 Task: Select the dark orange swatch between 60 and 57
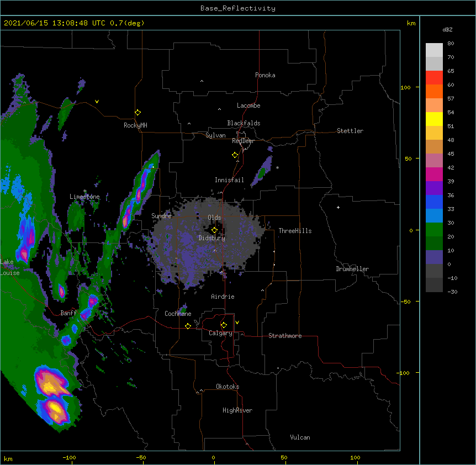(434, 91)
